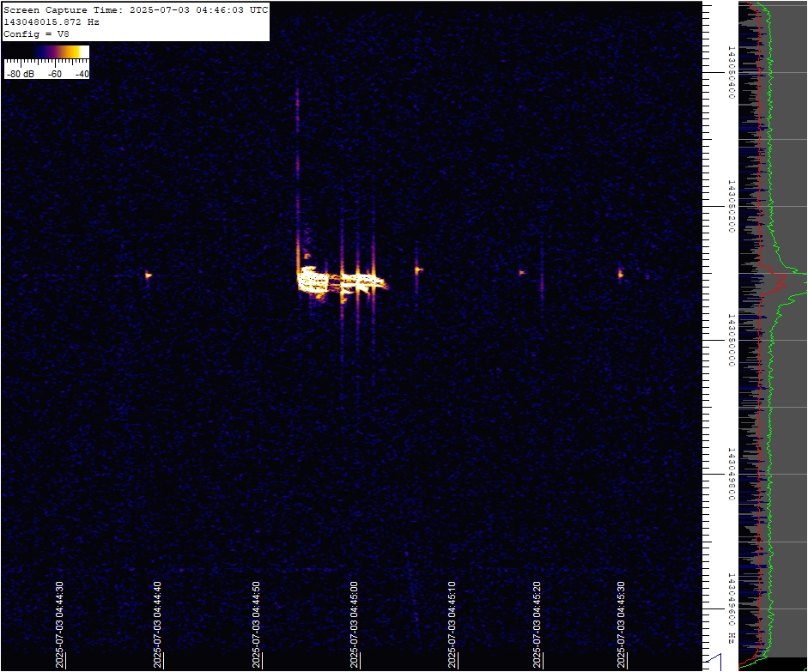This screenshot has width=808, height=672.
Task: Click the 04:44:30 time axis label
Action: click(x=60, y=625)
